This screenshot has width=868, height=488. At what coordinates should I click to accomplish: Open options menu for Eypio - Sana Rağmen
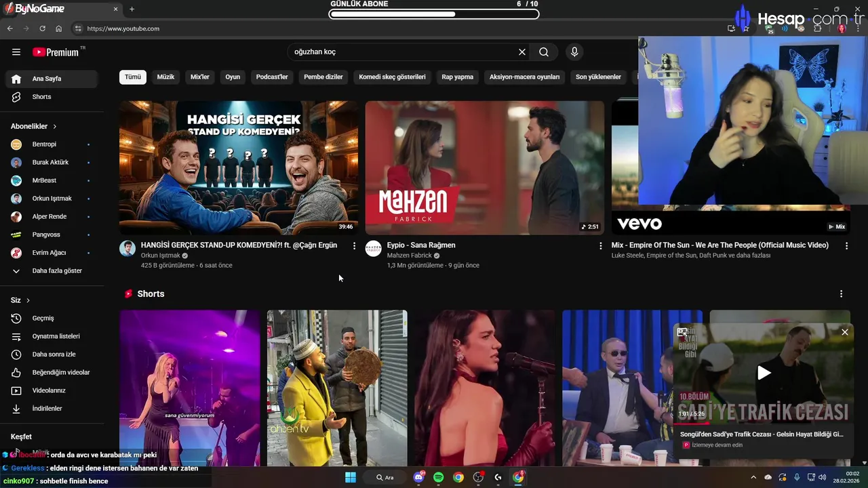[x=600, y=246]
